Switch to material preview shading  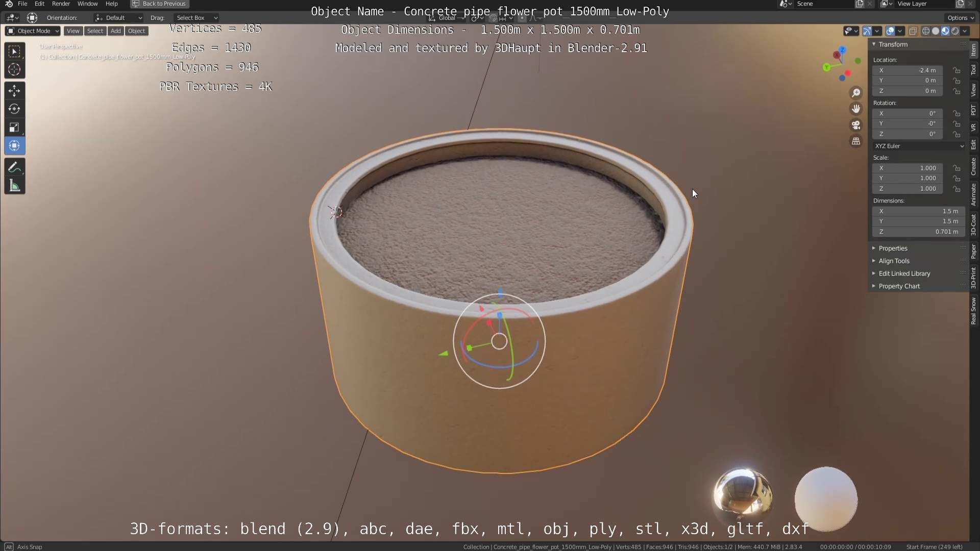(945, 31)
